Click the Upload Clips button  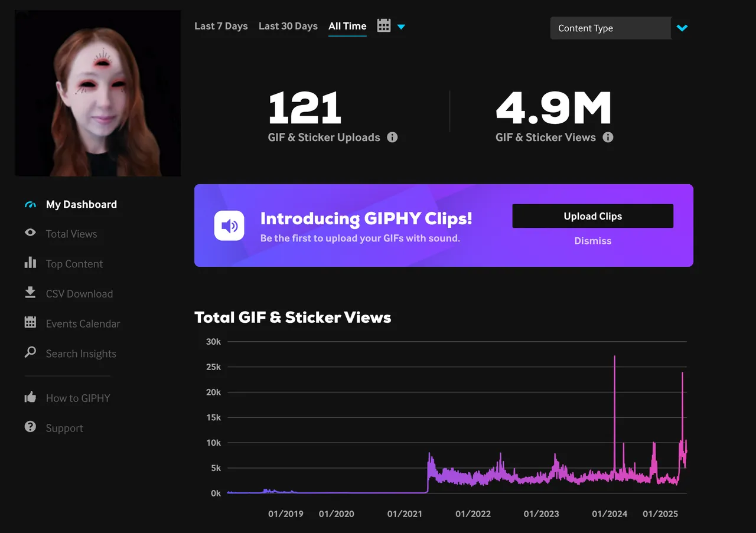point(592,216)
